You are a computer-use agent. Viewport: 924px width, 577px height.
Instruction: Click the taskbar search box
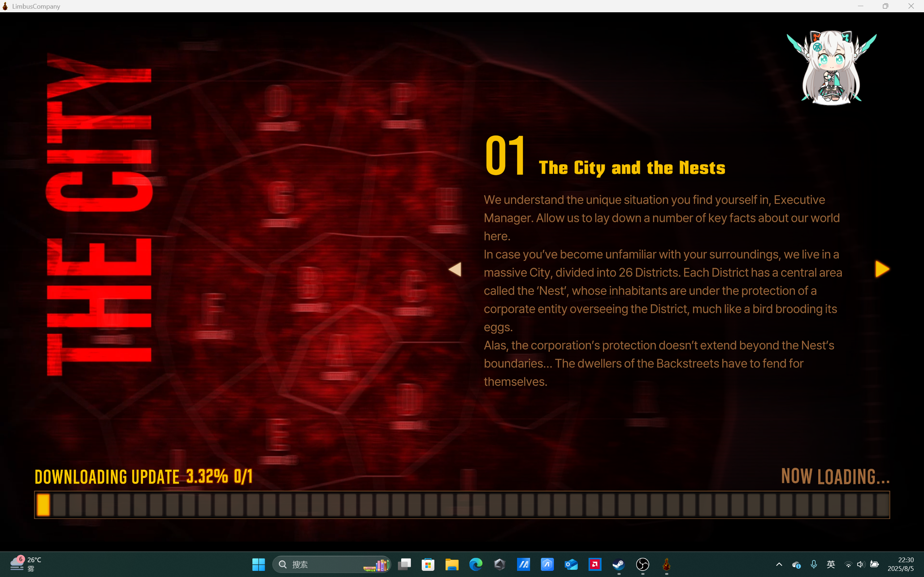pos(331,564)
